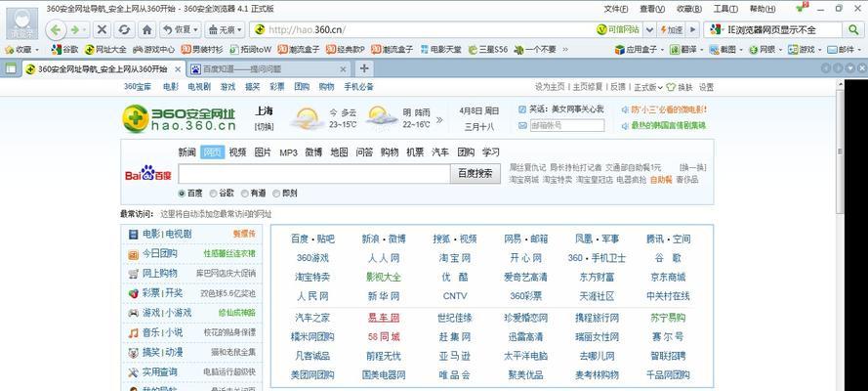Select the 图片 search category tab
The width and height of the screenshot is (868, 391).
pos(263,152)
